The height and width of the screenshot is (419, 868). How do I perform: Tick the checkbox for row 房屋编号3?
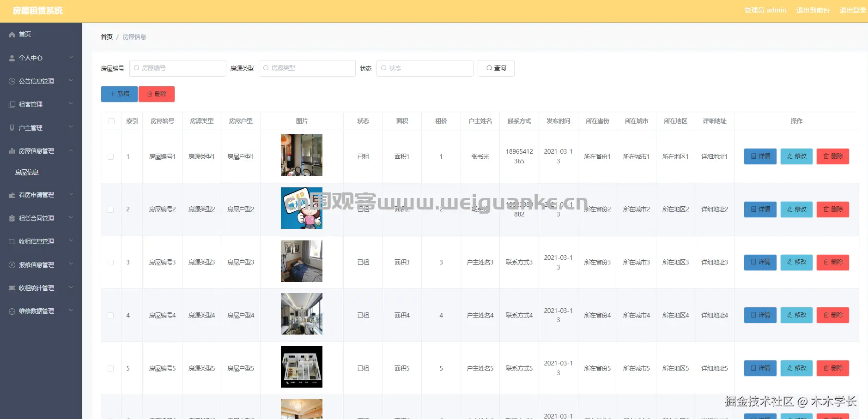pyautogui.click(x=111, y=263)
